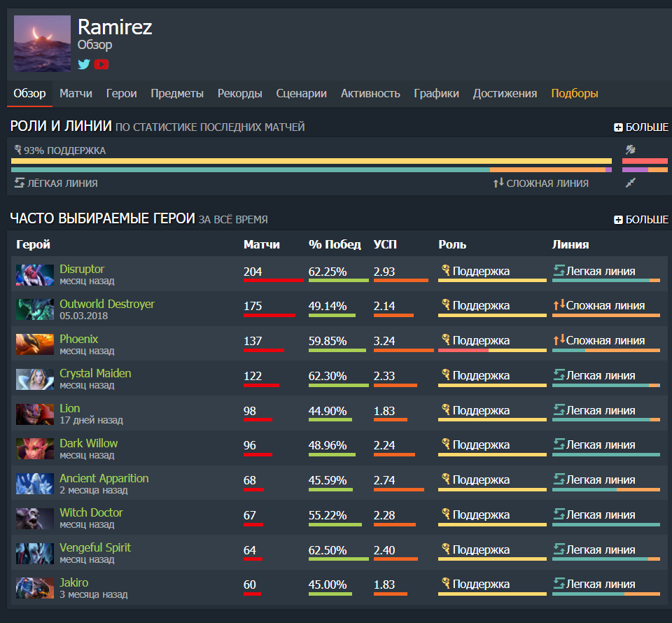Open Ramirez's Twitter profile icon

(84, 64)
